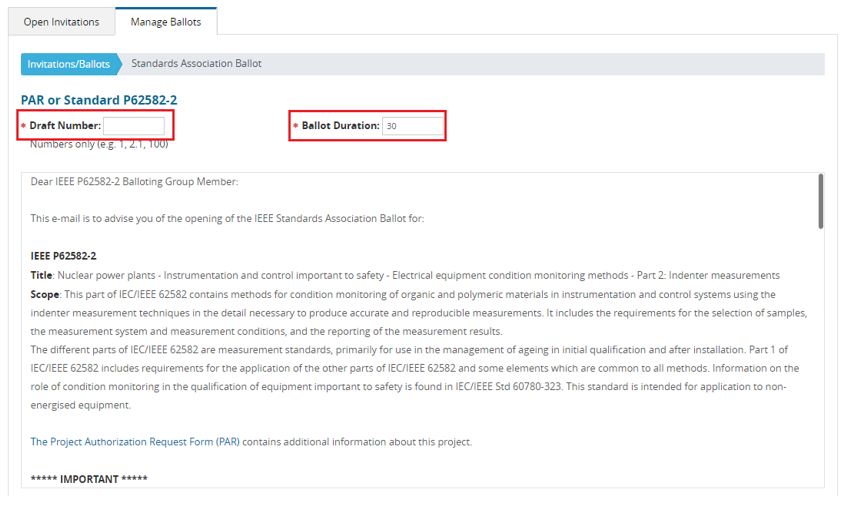Click the 'Numbers only' hint text
Screen dimensions: 846x508
pyautogui.click(x=99, y=145)
